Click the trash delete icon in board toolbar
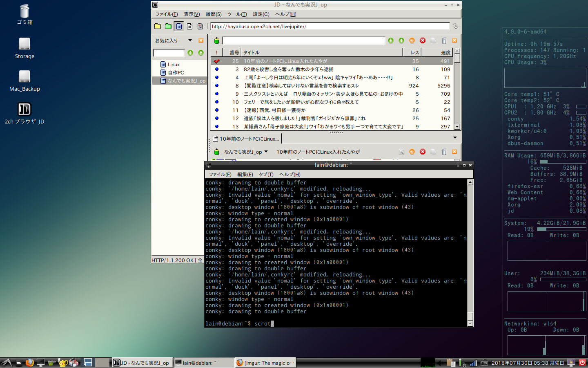588x368 pixels. point(444,40)
